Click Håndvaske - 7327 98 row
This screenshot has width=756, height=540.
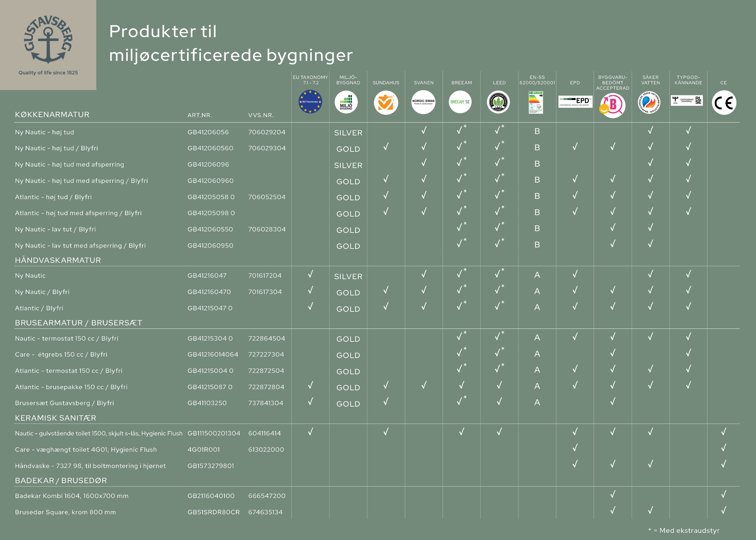coord(90,465)
